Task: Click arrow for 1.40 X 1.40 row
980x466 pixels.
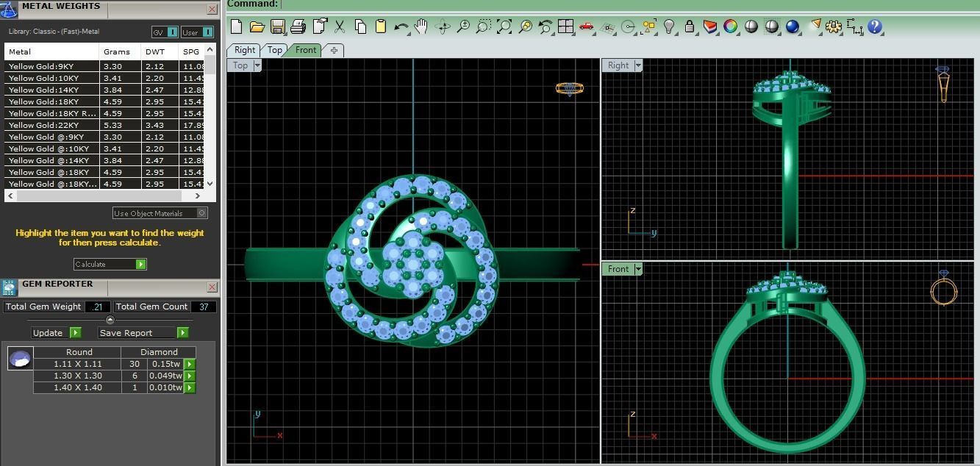Action: (190, 387)
